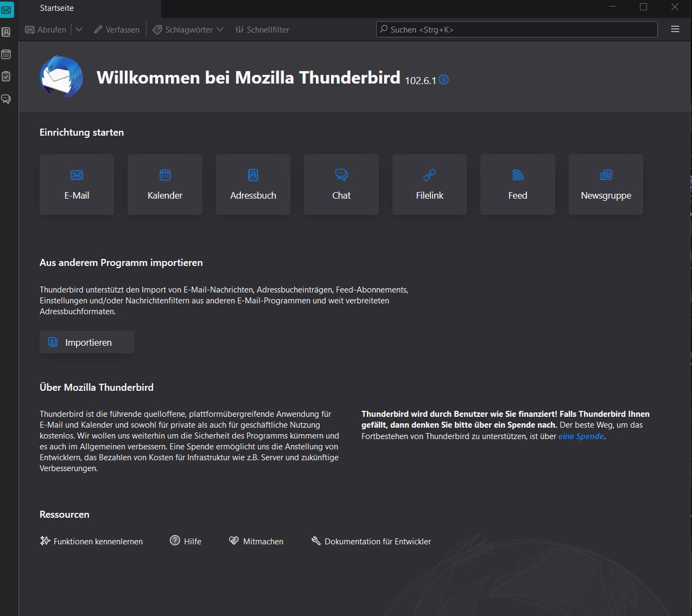Click the Thunderbird logo
Viewport: 692px width, 616px height.
[61, 77]
